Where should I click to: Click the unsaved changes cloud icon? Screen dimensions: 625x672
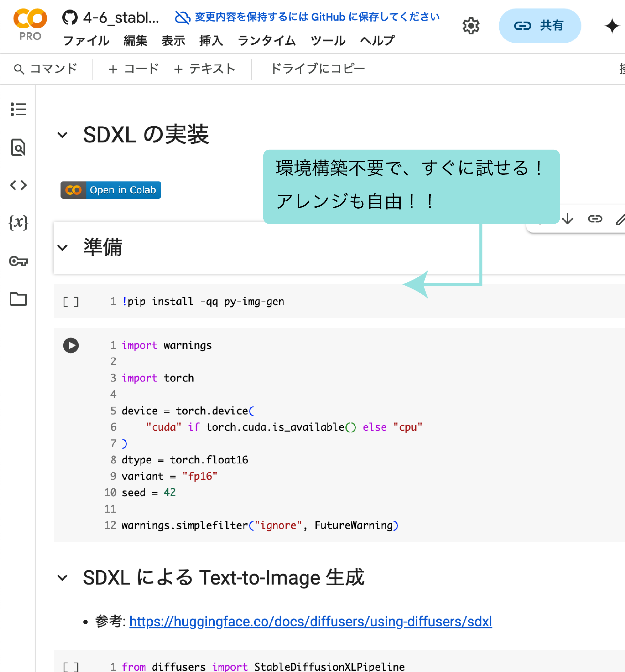point(183,17)
